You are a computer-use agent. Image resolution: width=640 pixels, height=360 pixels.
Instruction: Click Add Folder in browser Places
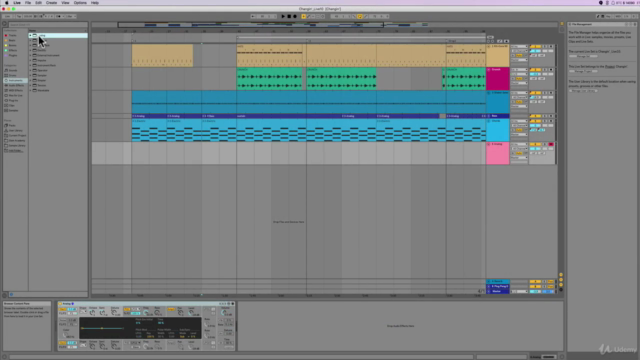(16, 151)
